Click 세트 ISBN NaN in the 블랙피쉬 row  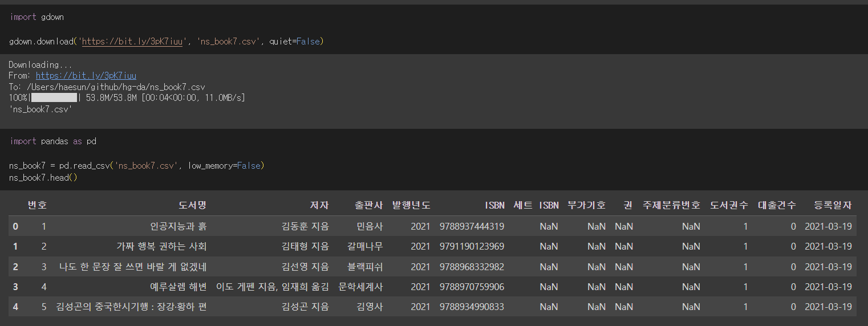coord(549,267)
